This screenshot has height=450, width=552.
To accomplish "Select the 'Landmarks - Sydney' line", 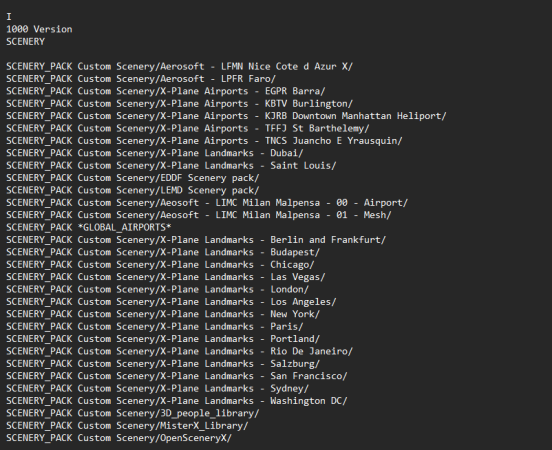I will click(x=157, y=388).
